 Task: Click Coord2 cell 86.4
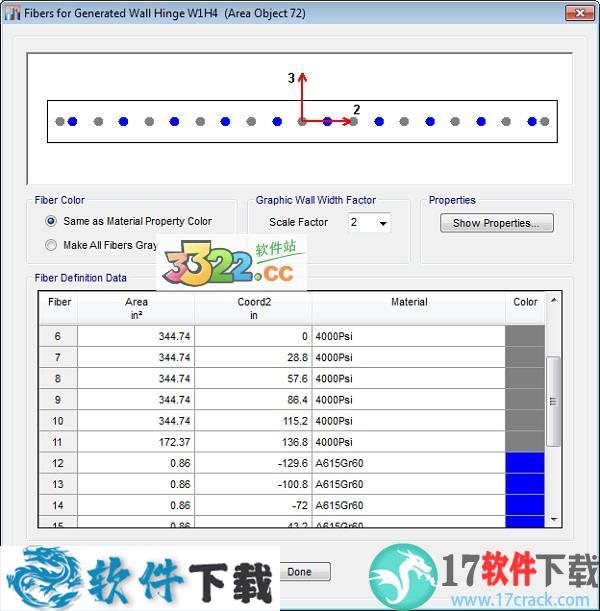[254, 399]
